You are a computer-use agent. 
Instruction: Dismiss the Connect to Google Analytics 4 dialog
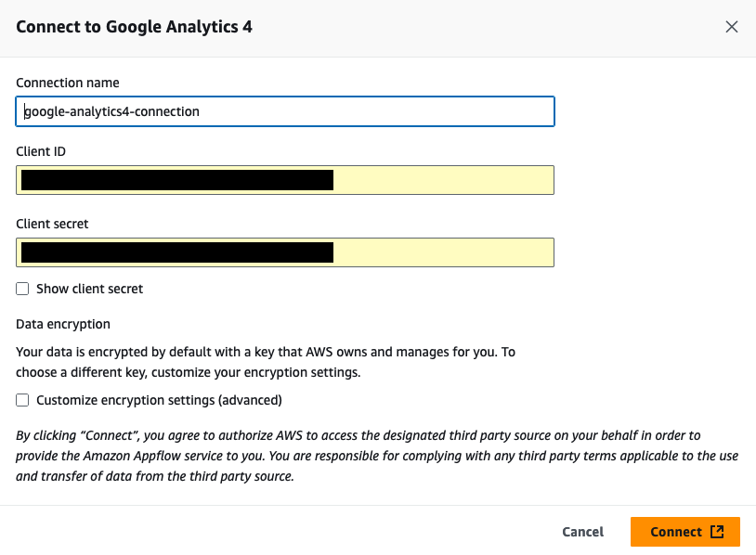[732, 27]
